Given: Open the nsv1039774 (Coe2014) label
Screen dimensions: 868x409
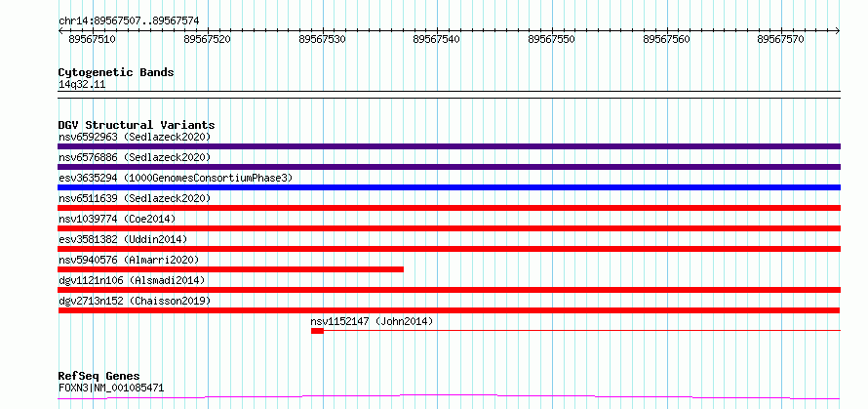Looking at the screenshot, I should point(117,219).
